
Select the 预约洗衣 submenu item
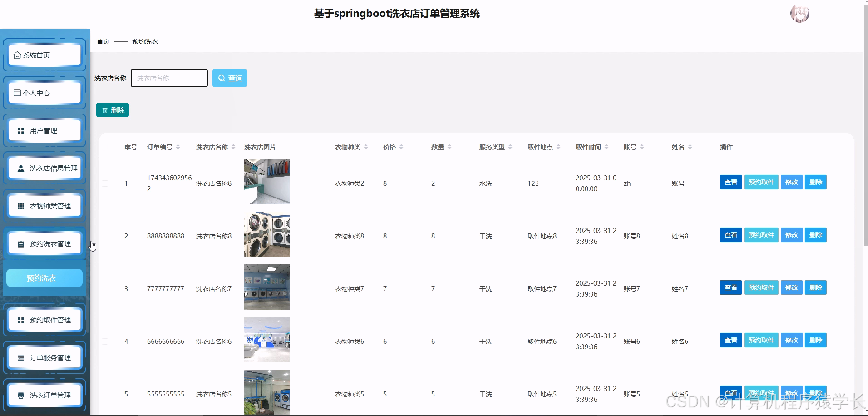(44, 278)
